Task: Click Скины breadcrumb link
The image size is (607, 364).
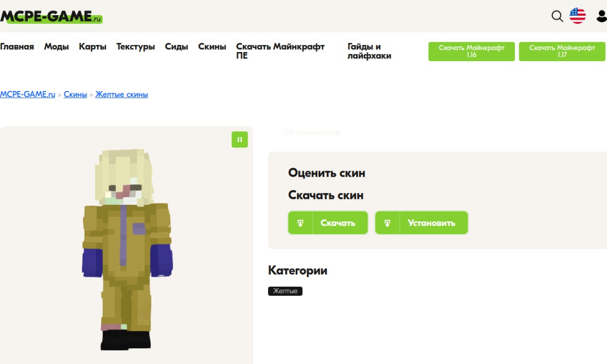Action: [75, 94]
